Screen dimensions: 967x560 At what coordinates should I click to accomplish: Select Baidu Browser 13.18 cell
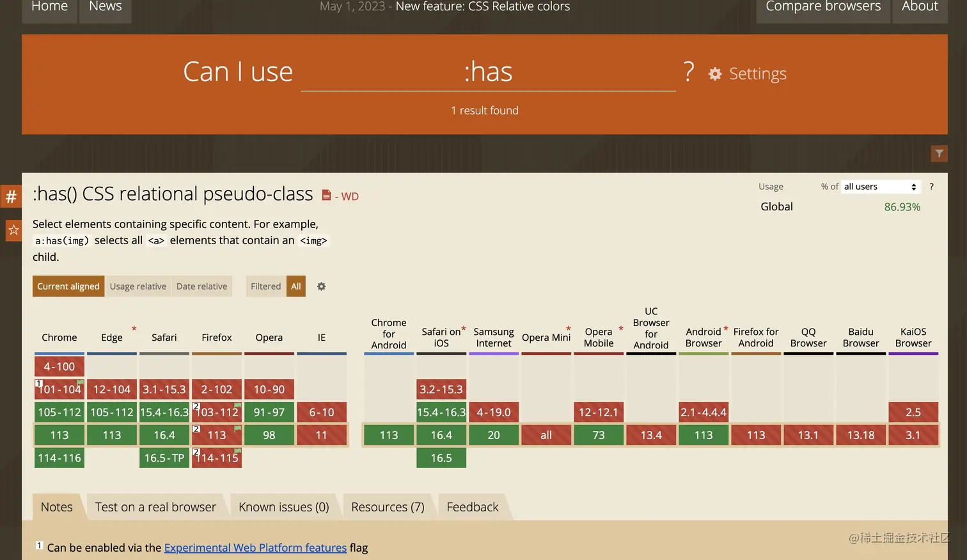(x=861, y=435)
